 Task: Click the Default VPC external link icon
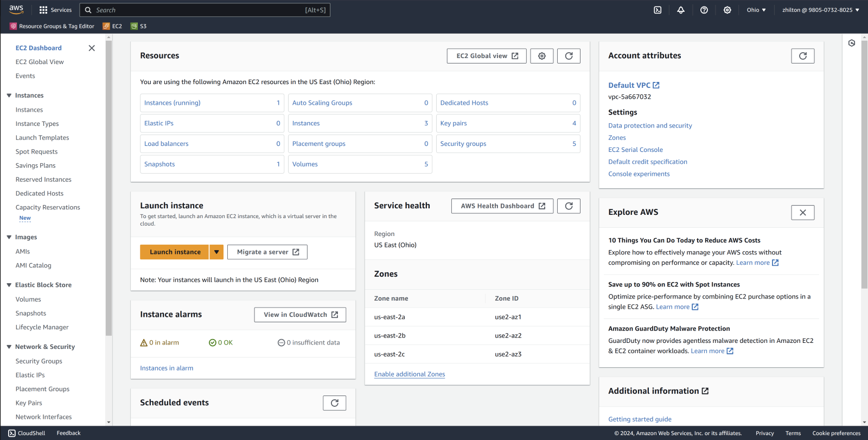[x=656, y=85]
